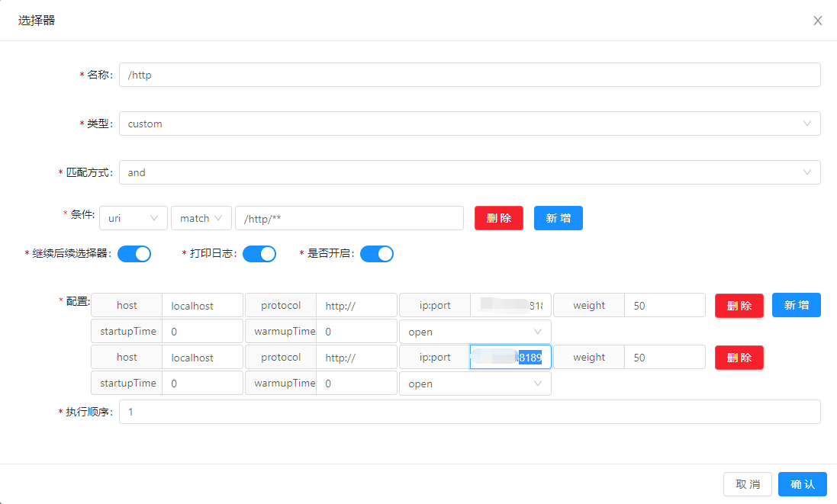Click the second row's localhost host field
This screenshot has width=837, height=504.
click(x=202, y=358)
